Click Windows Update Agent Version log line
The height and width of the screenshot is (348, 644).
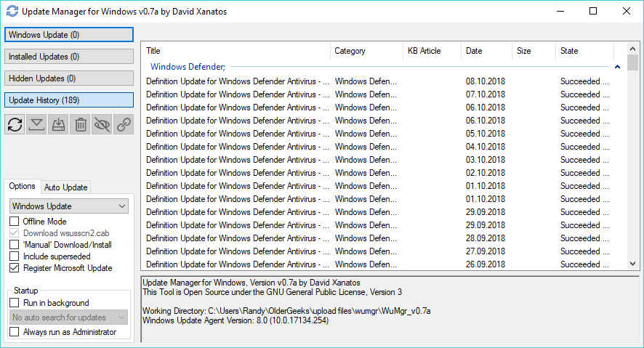coord(236,320)
